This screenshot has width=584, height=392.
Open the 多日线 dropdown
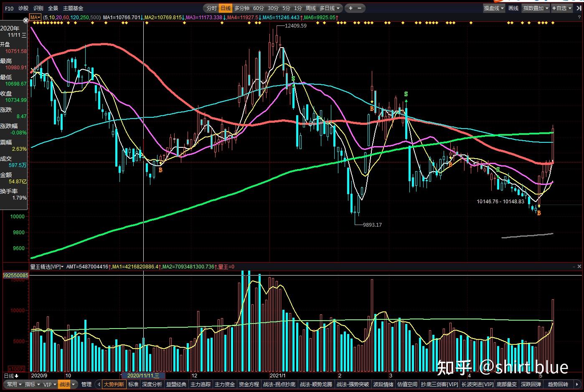coord(330,8)
